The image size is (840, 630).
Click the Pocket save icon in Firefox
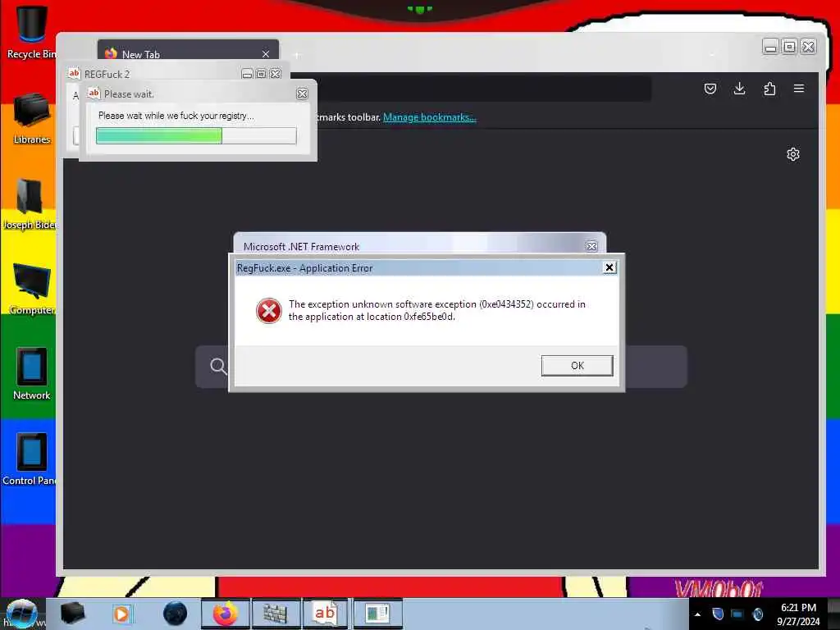(x=710, y=89)
